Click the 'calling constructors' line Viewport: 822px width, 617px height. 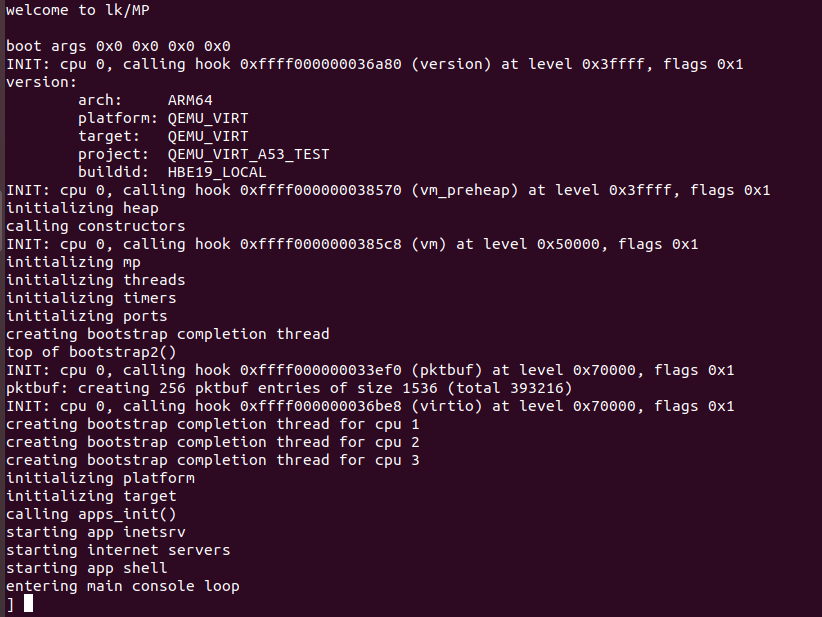96,226
